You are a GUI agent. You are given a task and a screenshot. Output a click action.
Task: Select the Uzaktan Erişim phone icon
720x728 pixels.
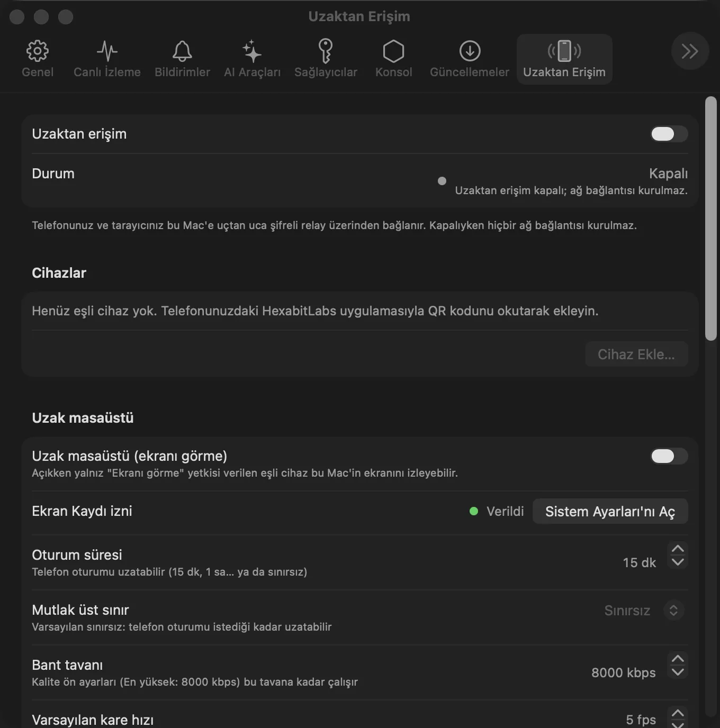coord(564,59)
